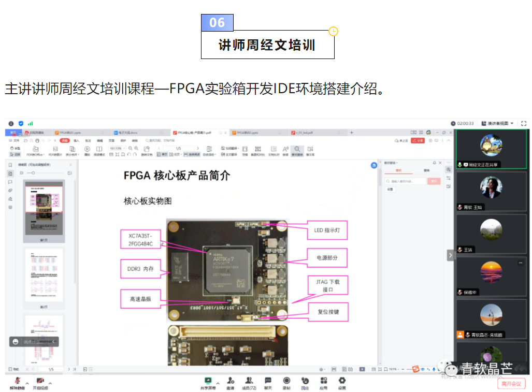Click the red 分享 share button

point(418,140)
